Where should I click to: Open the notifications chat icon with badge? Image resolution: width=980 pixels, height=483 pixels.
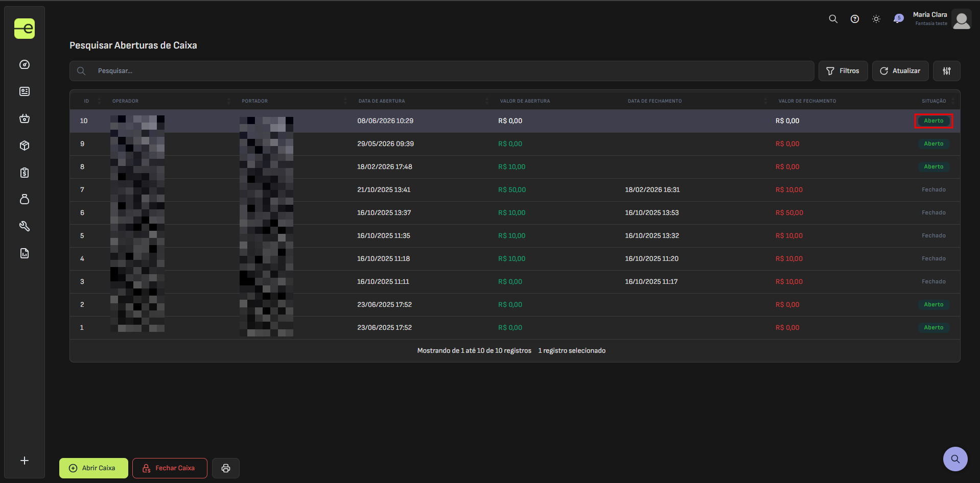click(898, 19)
